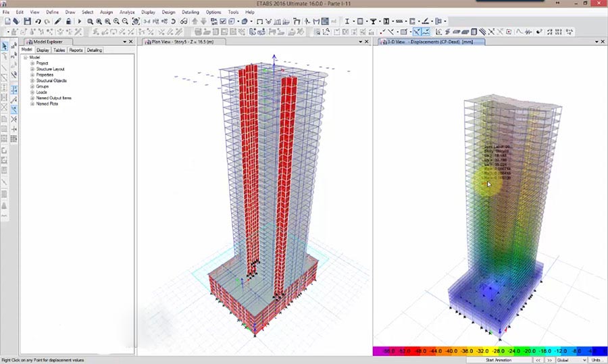608x364 pixels.
Task: Expand the Named Plots node
Action: 32,104
